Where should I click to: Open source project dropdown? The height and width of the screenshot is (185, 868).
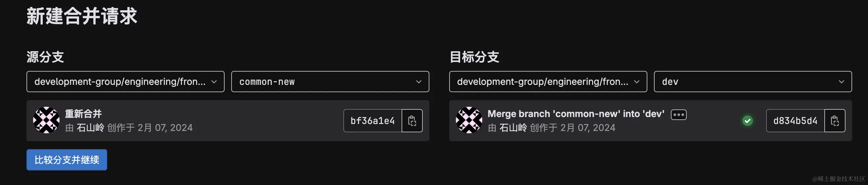(125, 81)
